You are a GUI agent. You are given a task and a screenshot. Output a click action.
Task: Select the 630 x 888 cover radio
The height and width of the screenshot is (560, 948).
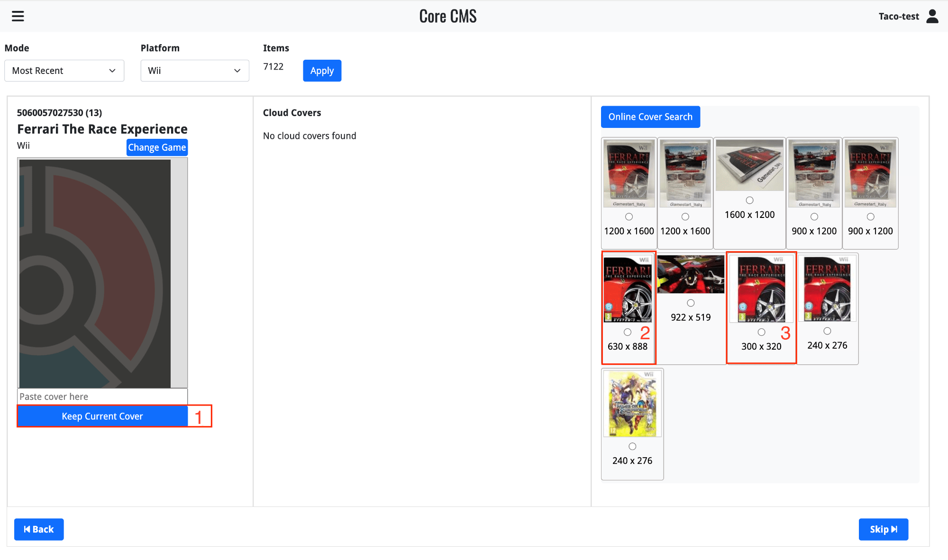[628, 332]
